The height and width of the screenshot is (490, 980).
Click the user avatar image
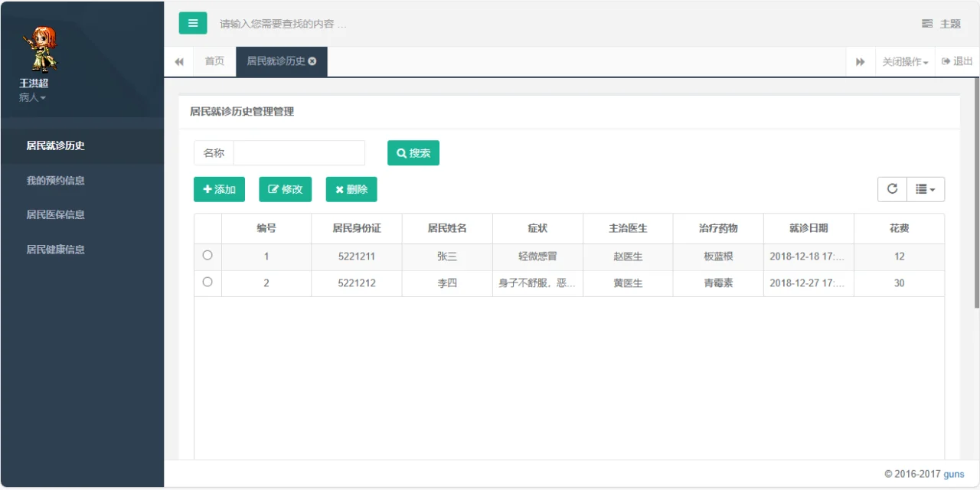pos(38,49)
